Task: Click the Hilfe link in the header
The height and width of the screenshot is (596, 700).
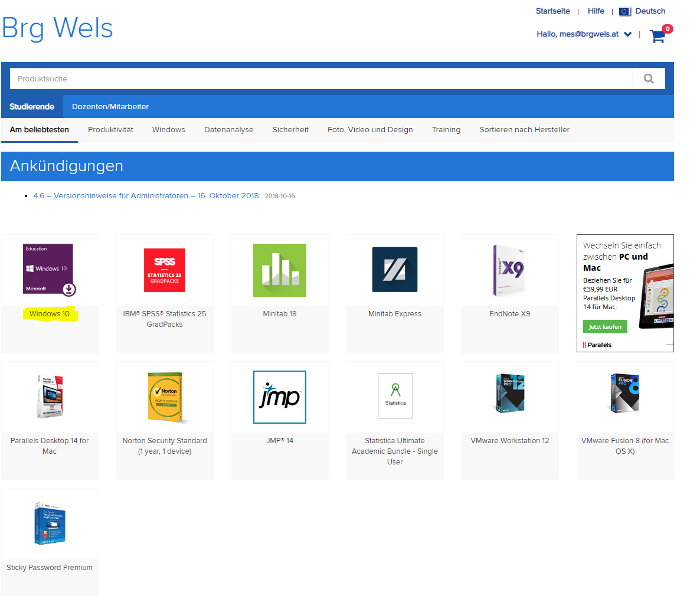Action: pyautogui.click(x=596, y=11)
